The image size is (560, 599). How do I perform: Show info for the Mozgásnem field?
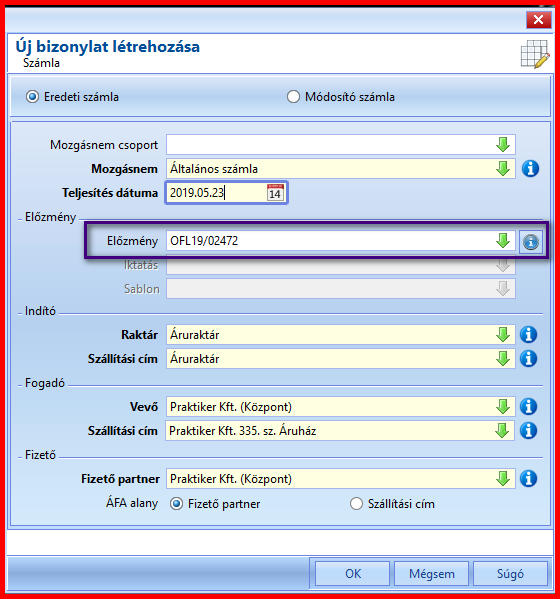531,168
